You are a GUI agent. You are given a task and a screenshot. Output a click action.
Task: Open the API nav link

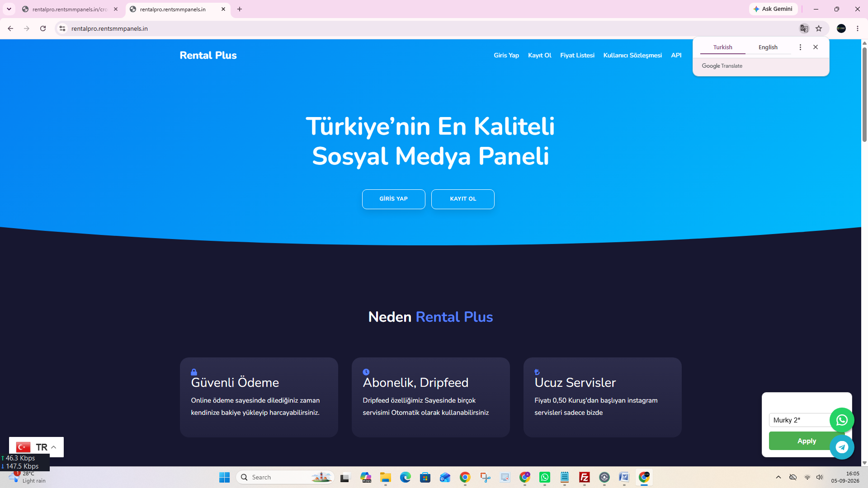[676, 55]
